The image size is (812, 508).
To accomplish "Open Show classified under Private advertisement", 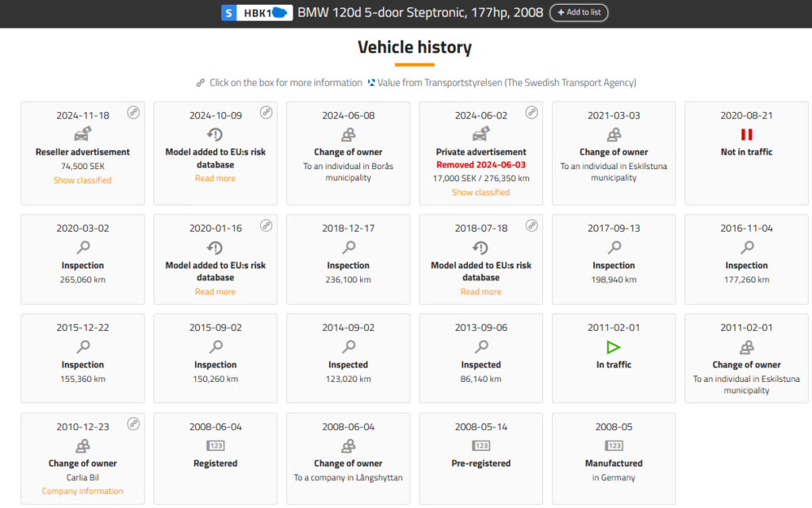I will [481, 192].
